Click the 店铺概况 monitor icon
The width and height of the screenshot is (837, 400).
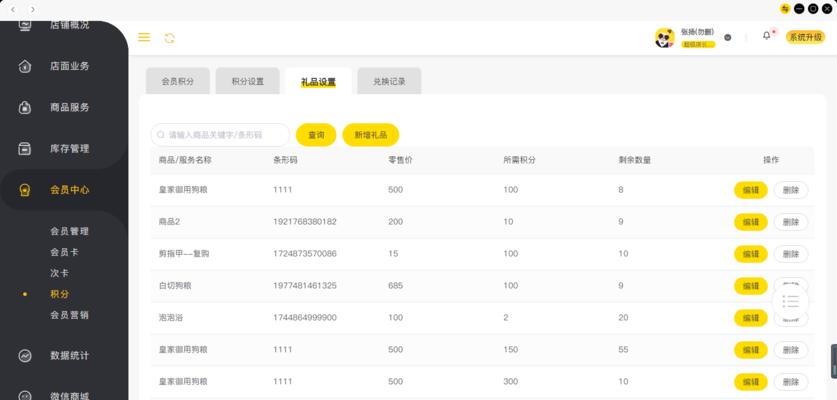pos(25,25)
